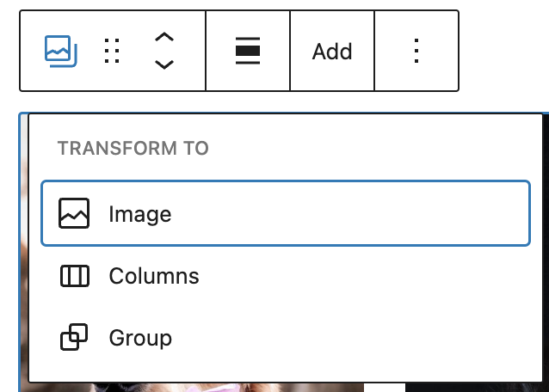Screen dimensions: 549x392
Task: Click the Columns block icon
Action: pos(74,276)
